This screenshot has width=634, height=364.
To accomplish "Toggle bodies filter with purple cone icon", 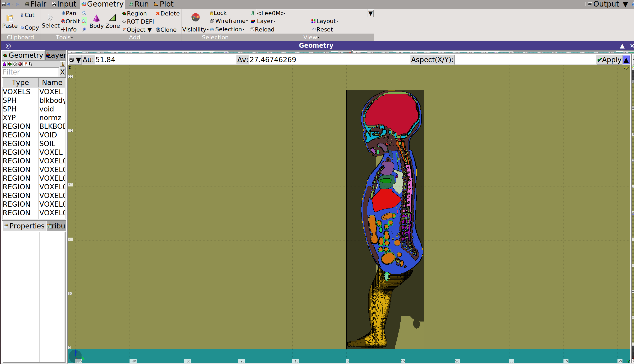I will tap(4, 64).
